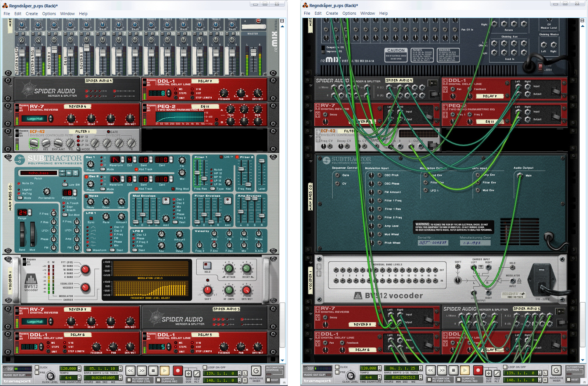Click New Alt button in left transport
This screenshot has height=386, width=588.
[197, 374]
